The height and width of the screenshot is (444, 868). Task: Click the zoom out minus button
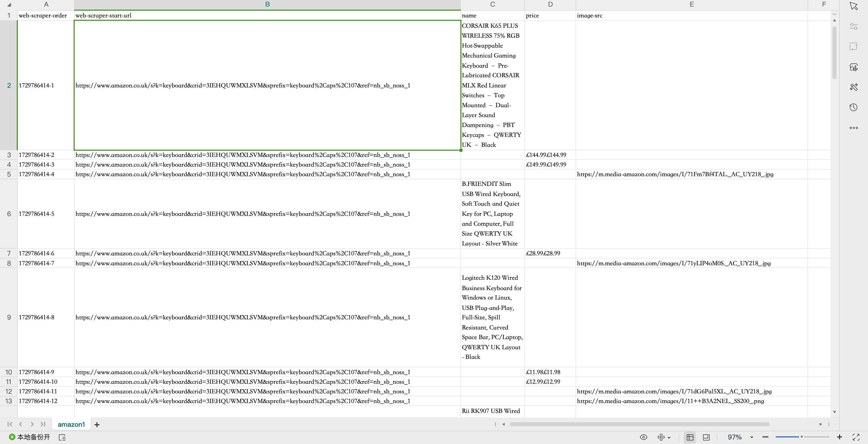765,437
